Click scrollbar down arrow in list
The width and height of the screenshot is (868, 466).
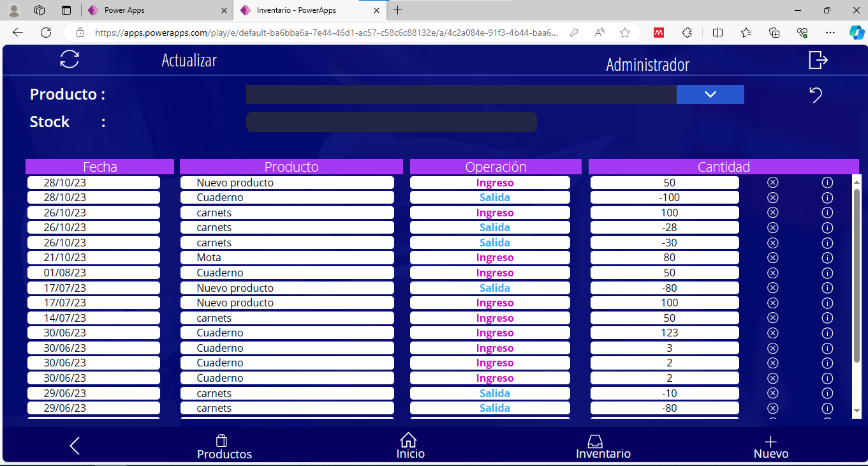pyautogui.click(x=857, y=410)
